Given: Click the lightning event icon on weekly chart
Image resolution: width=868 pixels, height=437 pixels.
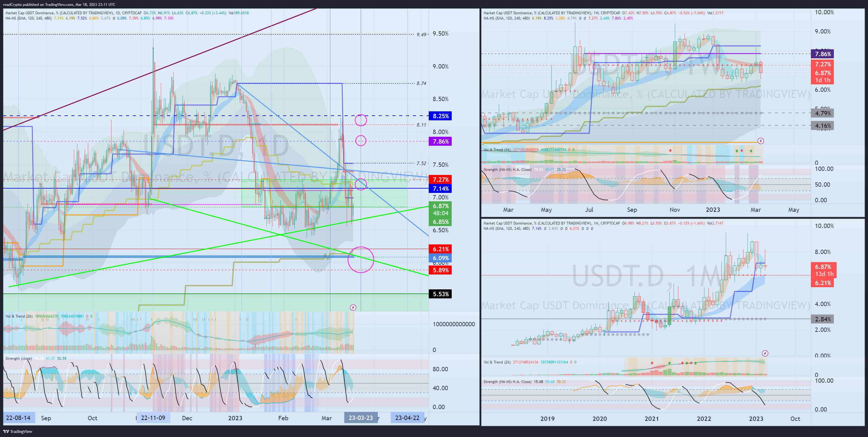Looking at the screenshot, I should click(x=761, y=141).
